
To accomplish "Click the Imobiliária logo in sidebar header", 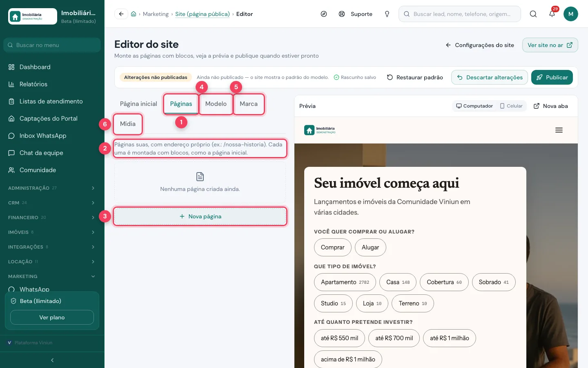I will click(33, 16).
